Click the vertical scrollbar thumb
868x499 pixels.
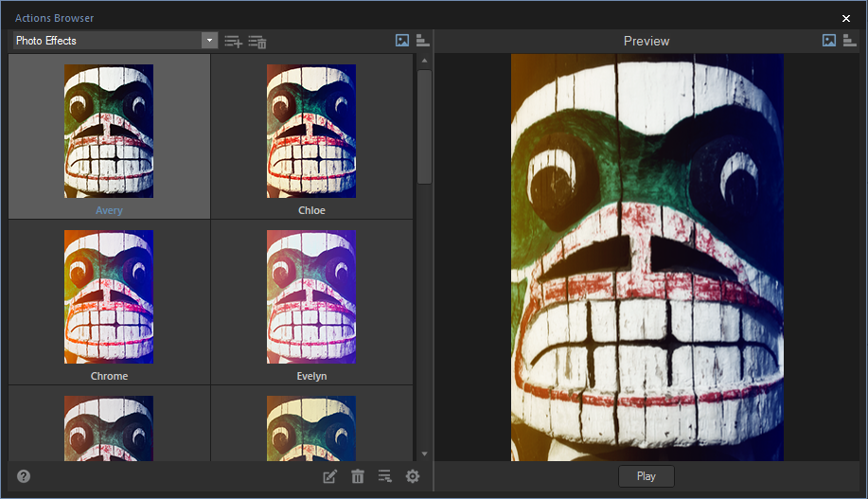click(425, 127)
